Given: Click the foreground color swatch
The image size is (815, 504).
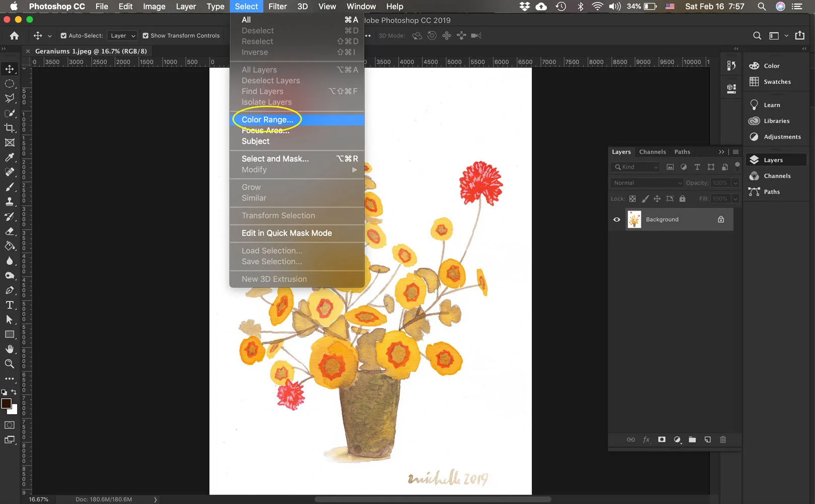Looking at the screenshot, I should [7, 404].
